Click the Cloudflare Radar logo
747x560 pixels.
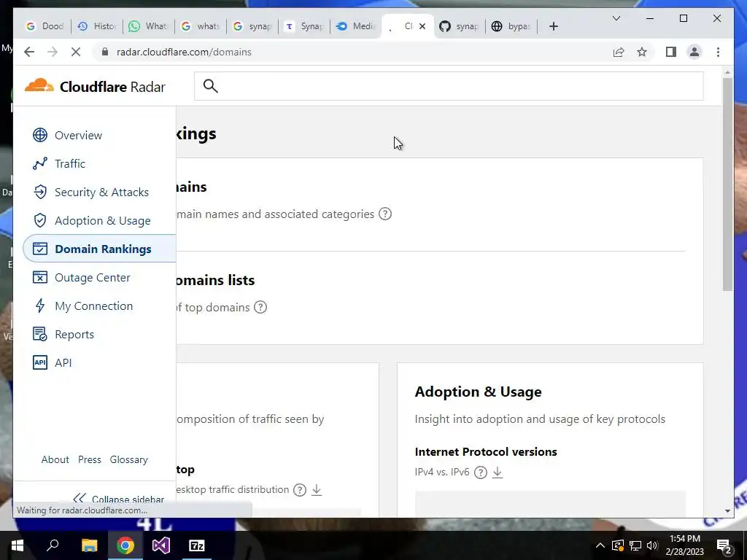95,86
